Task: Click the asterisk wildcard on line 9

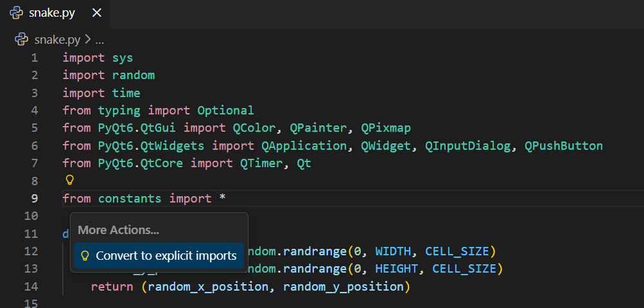Action: [222, 198]
